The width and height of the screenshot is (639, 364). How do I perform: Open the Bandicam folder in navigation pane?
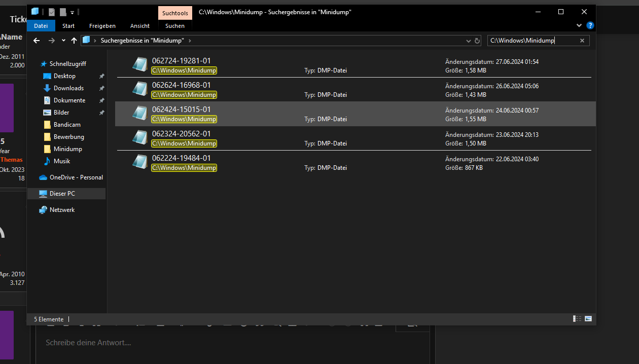click(x=67, y=125)
